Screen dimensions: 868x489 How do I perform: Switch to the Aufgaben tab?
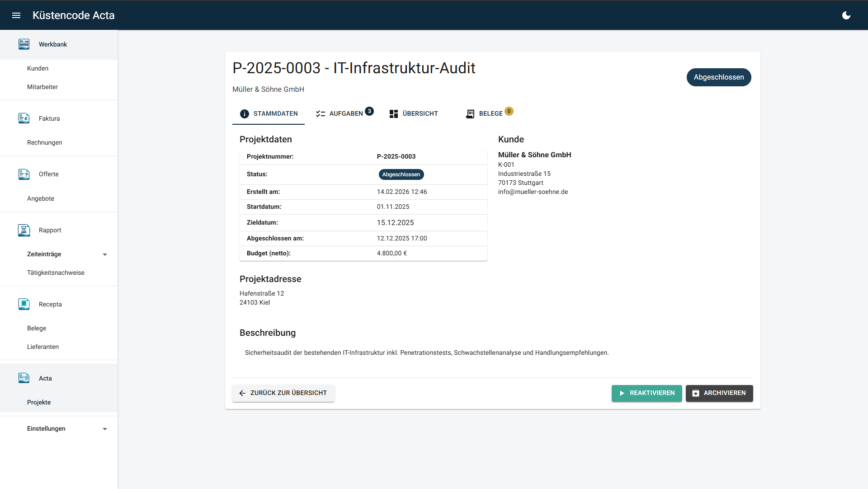click(x=344, y=113)
